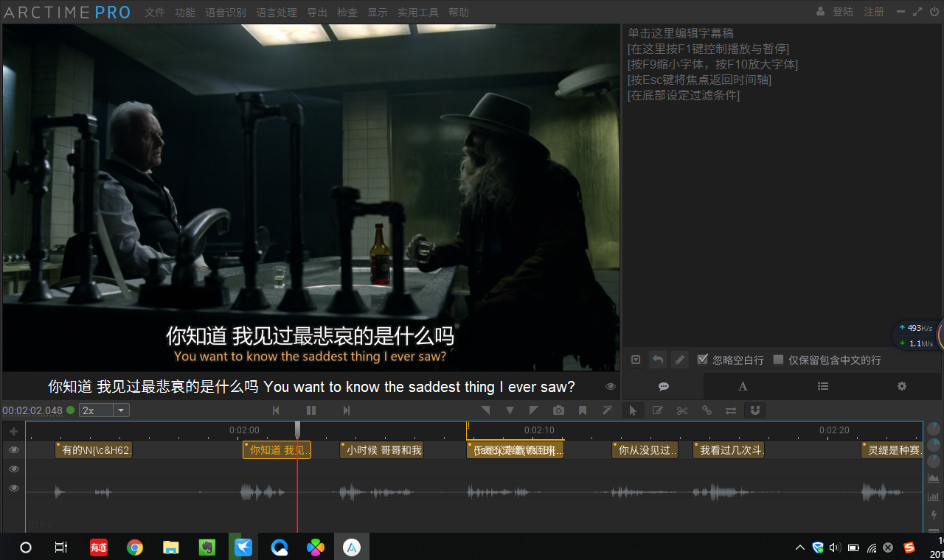Click the volume speaker tray icon

[835, 547]
